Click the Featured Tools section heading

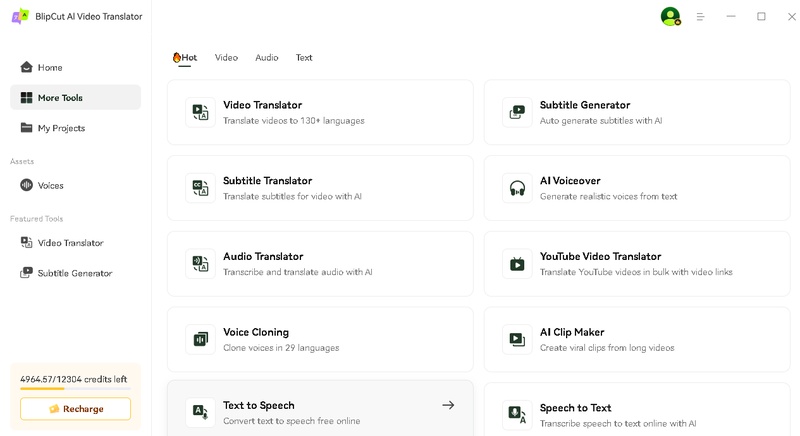coord(37,219)
